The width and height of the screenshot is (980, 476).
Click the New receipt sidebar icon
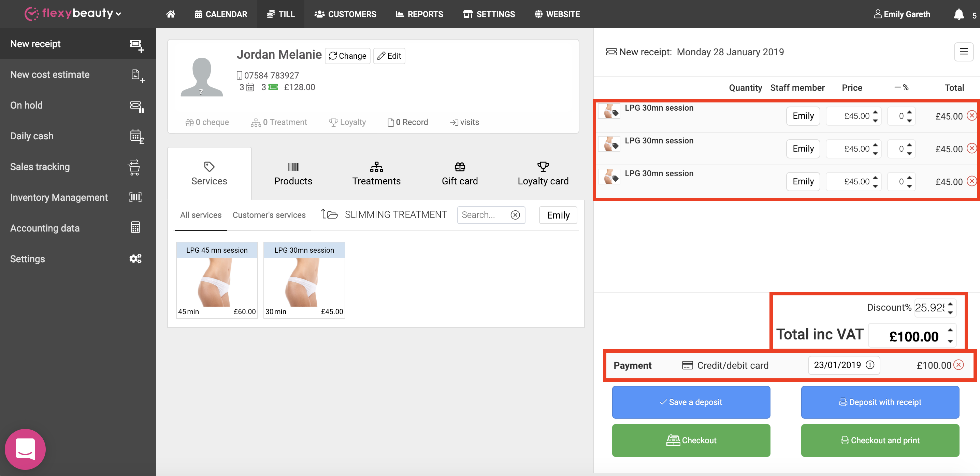click(136, 45)
